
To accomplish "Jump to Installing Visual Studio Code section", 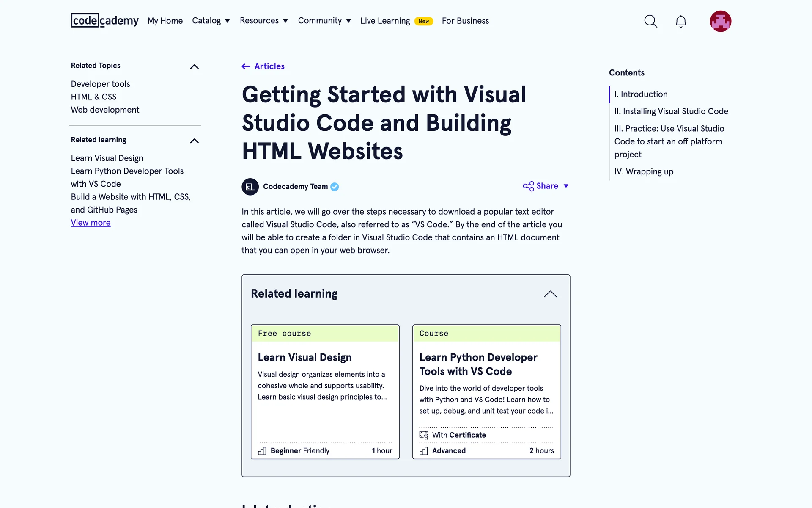I will [671, 111].
